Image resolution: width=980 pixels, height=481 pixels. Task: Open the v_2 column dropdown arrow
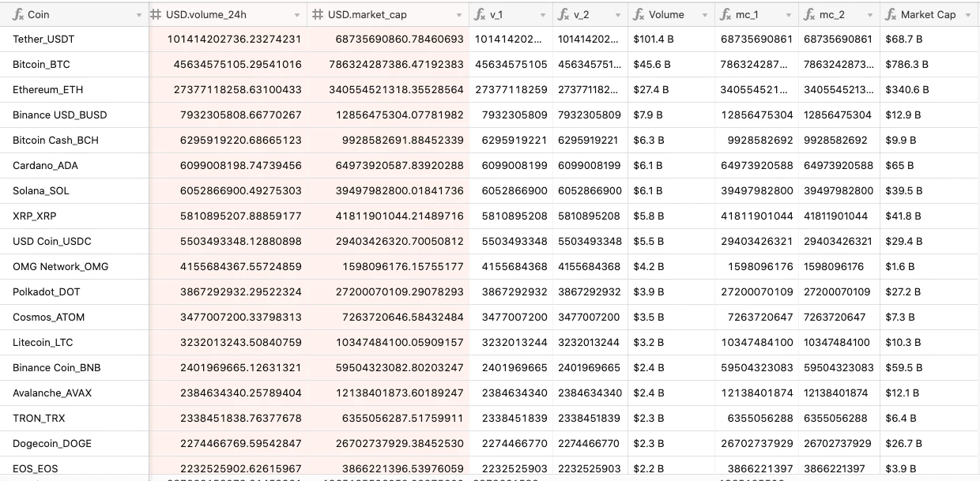[618, 15]
